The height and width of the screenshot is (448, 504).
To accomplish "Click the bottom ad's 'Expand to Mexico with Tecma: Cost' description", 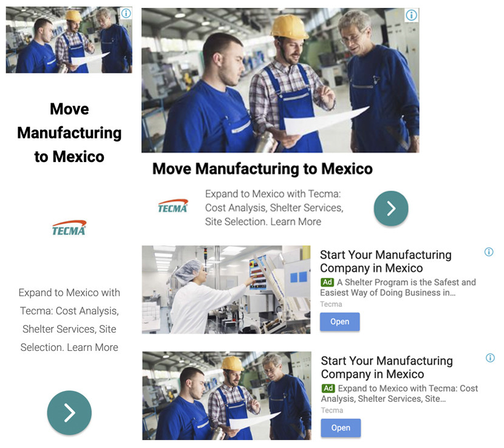I will pyautogui.click(x=400, y=394).
